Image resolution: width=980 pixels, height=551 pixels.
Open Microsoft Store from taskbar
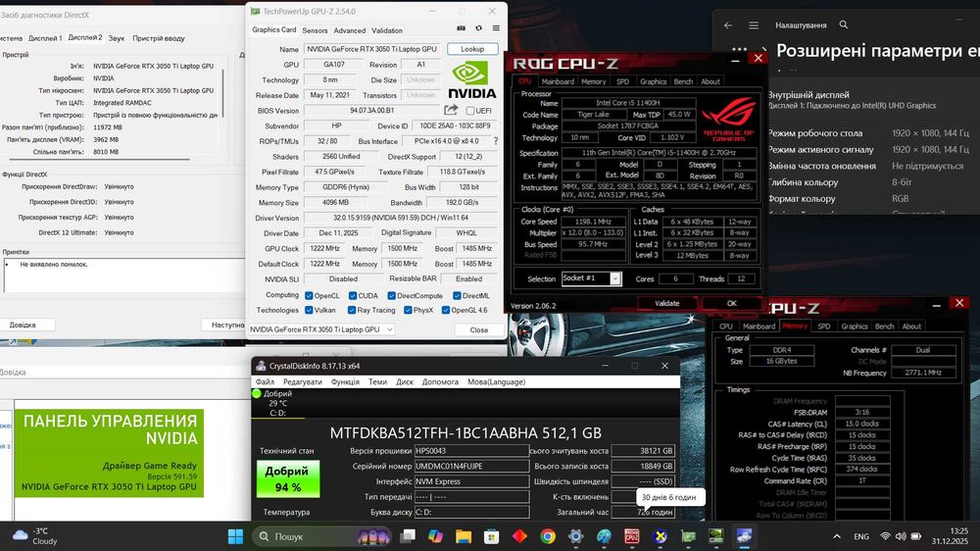(x=491, y=536)
